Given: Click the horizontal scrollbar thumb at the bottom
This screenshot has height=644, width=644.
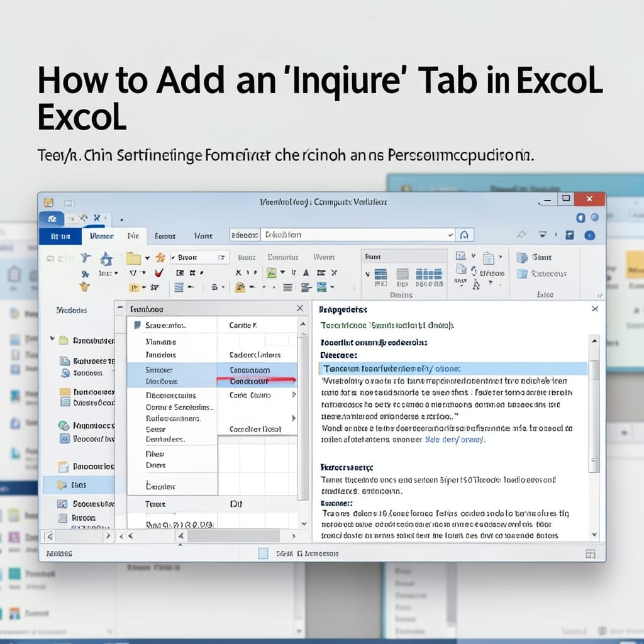Looking at the screenshot, I should pyautogui.click(x=233, y=536).
